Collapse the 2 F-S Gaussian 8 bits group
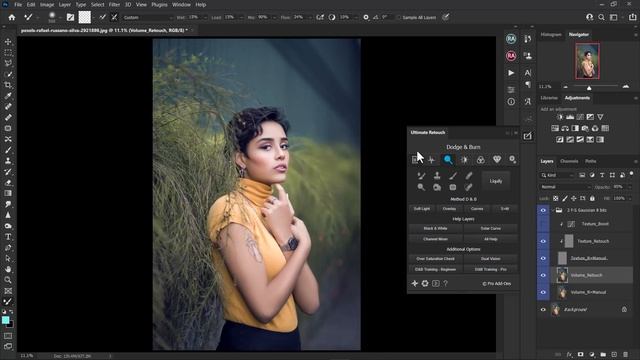Viewport: 640px width, 360px height. tap(553, 210)
